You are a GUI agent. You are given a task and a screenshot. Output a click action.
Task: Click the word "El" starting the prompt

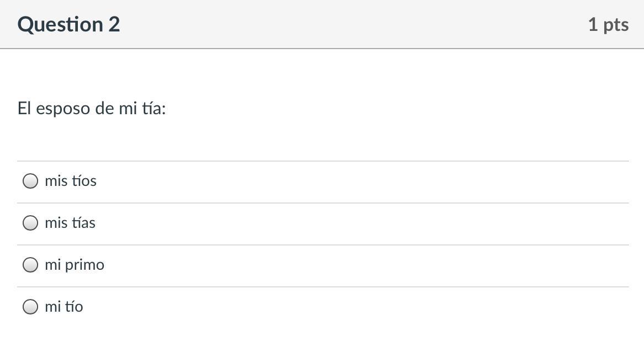[24, 108]
